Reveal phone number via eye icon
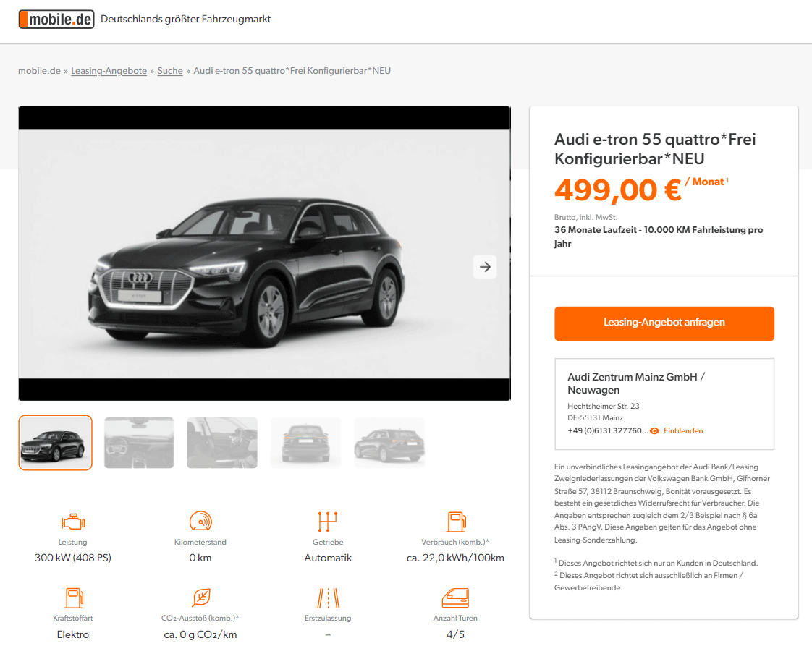812x646 pixels. [x=654, y=430]
